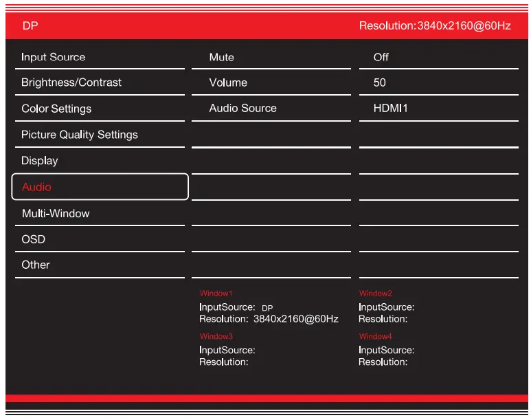This screenshot has width=531, height=420.
Task: Select the highlighted Audio menu item
Action: pos(100,187)
